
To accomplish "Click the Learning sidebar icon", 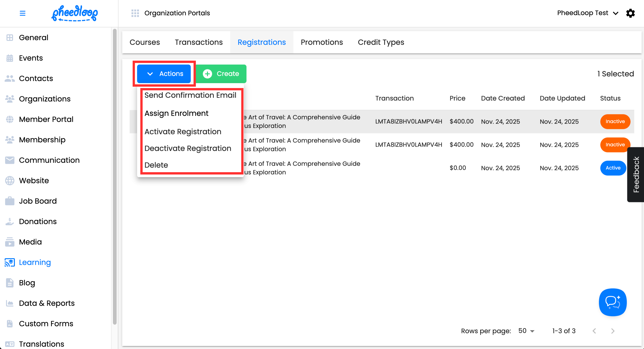I will click(x=10, y=262).
